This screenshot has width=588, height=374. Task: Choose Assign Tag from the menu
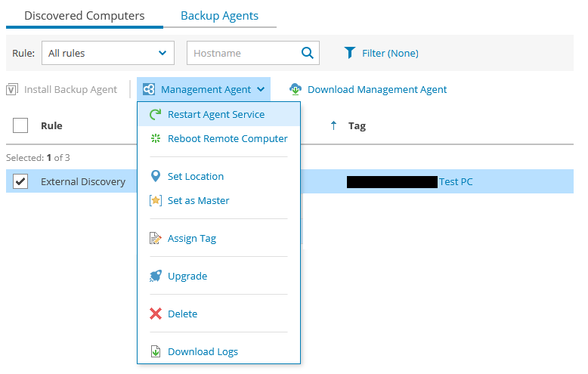[218, 238]
